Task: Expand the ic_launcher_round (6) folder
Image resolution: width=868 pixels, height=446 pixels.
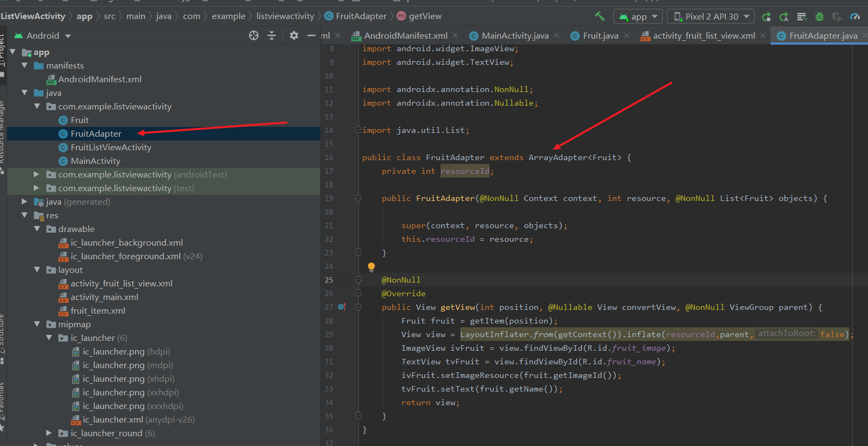Action: 48,433
